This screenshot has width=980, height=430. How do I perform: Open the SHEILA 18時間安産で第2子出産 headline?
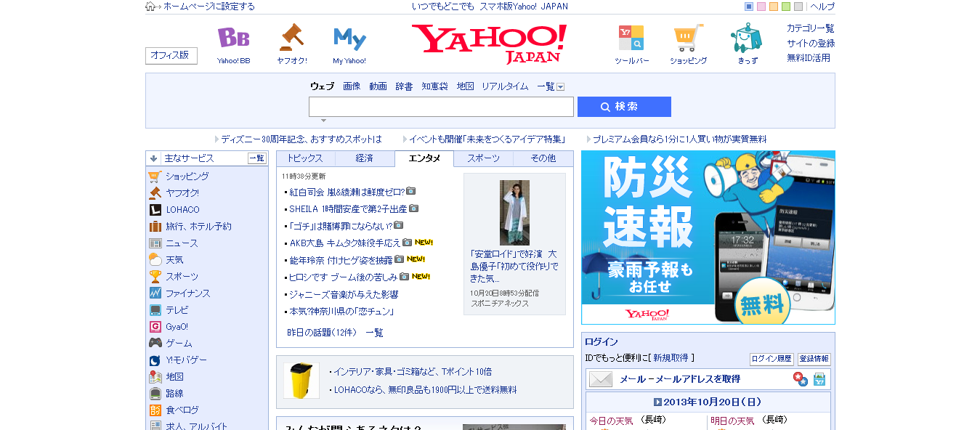(348, 209)
